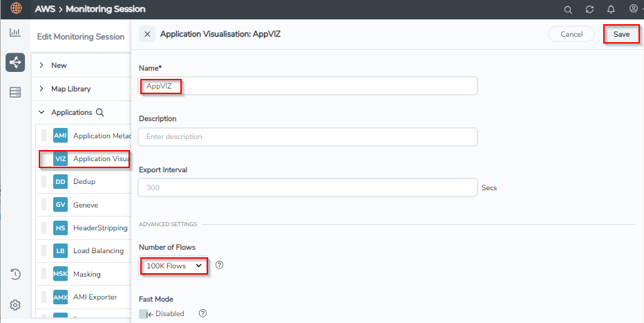This screenshot has width=644, height=323.
Task: Select the Masking application label
Action: pos(86,274)
